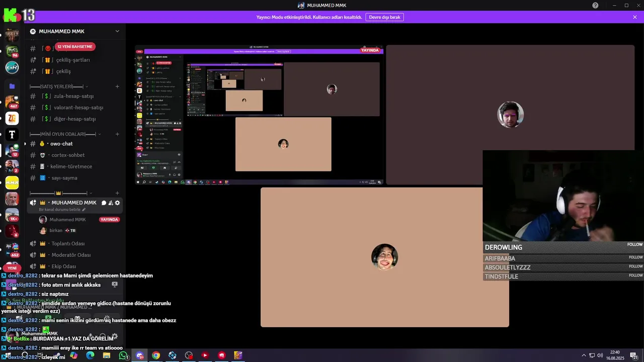
Task: Jump to 12 YENİ BAHSETME mentions
Action: (x=74, y=47)
